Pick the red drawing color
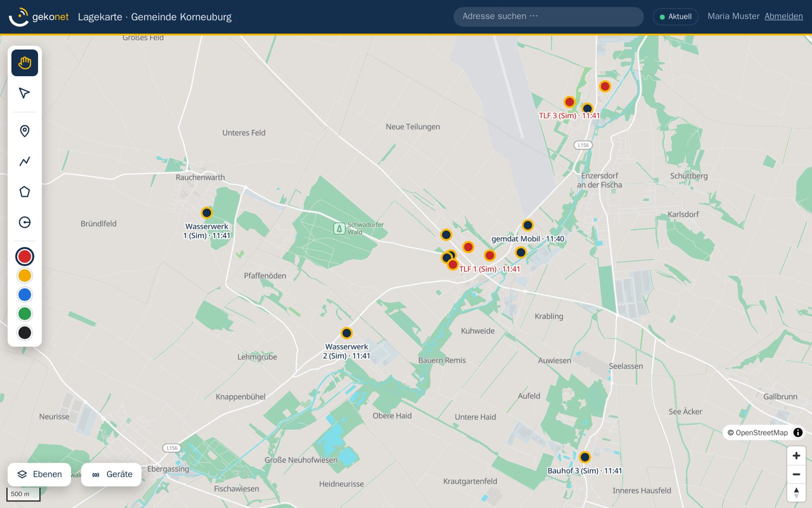The height and width of the screenshot is (508, 812). (x=24, y=257)
